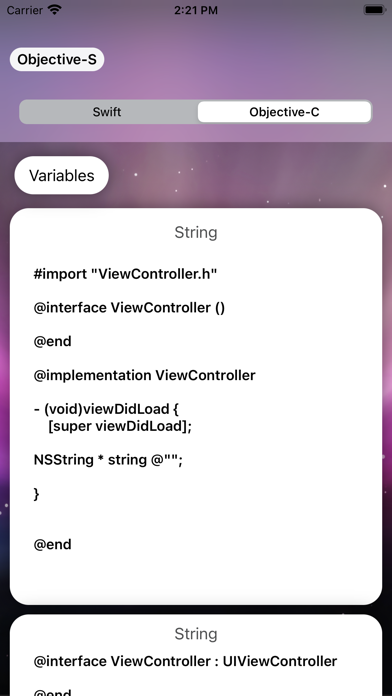The image size is (392, 696).
Task: Open the Variables category pill
Action: click(x=62, y=175)
